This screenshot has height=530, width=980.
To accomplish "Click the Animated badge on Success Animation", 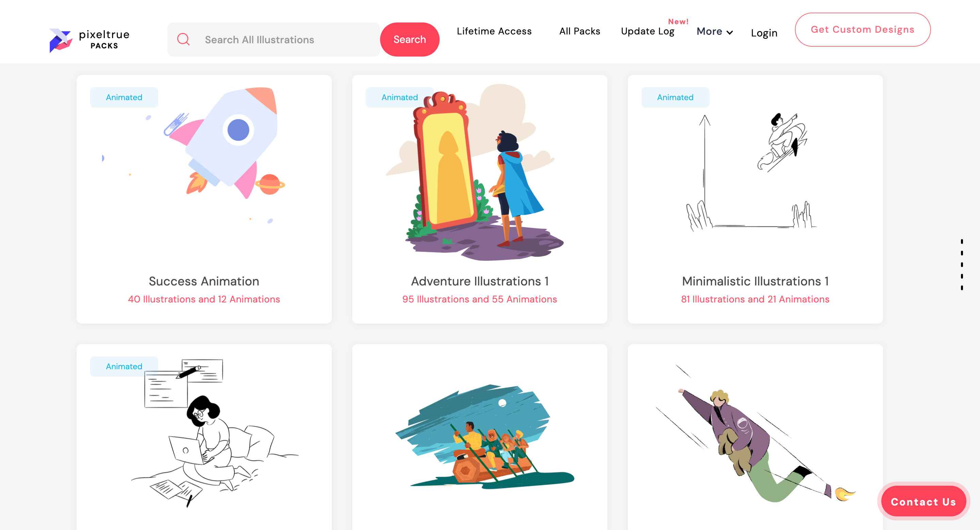I will pyautogui.click(x=124, y=97).
